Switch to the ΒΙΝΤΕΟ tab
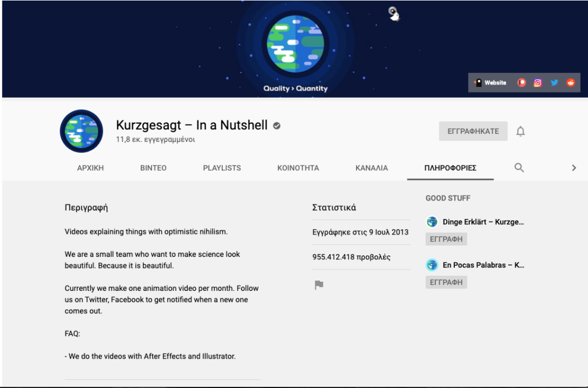 click(x=153, y=168)
